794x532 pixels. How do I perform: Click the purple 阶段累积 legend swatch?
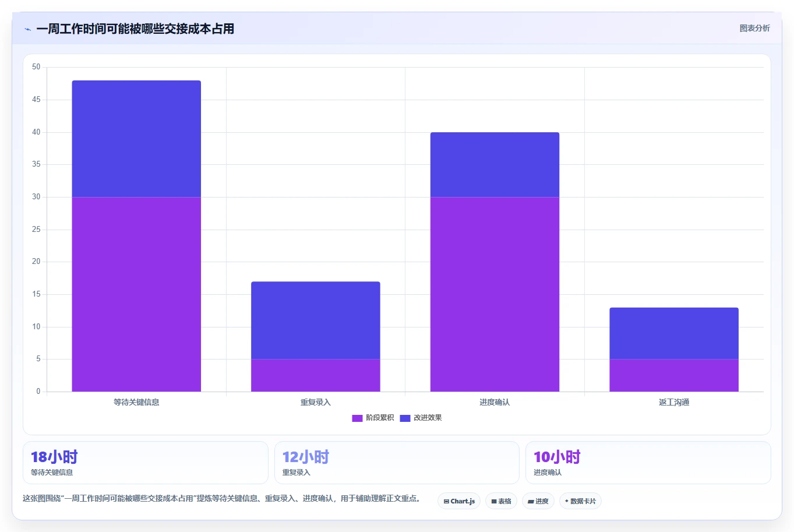coord(357,418)
